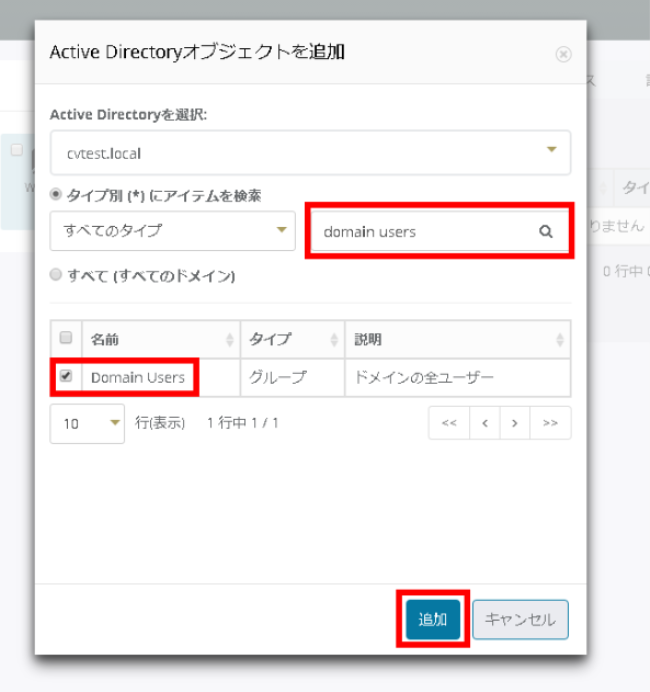Select タイプ別 search radio button

coord(57,195)
